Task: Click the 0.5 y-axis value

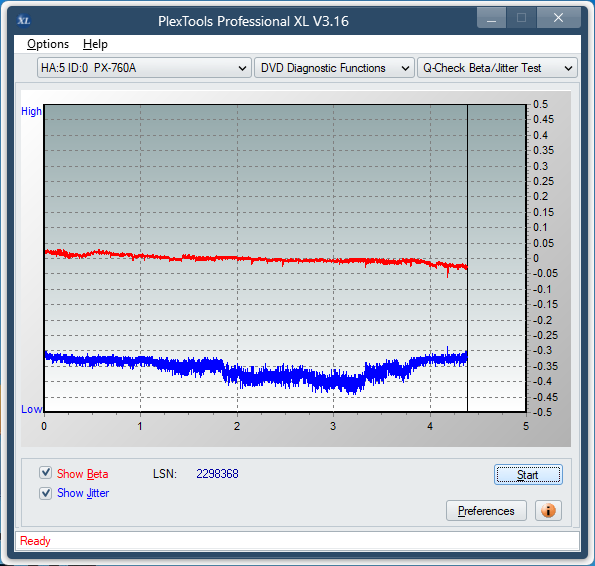Action: tap(540, 104)
